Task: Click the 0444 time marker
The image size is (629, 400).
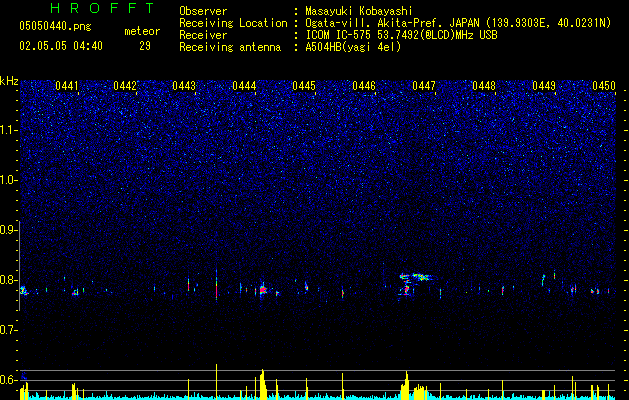Action: (x=244, y=86)
